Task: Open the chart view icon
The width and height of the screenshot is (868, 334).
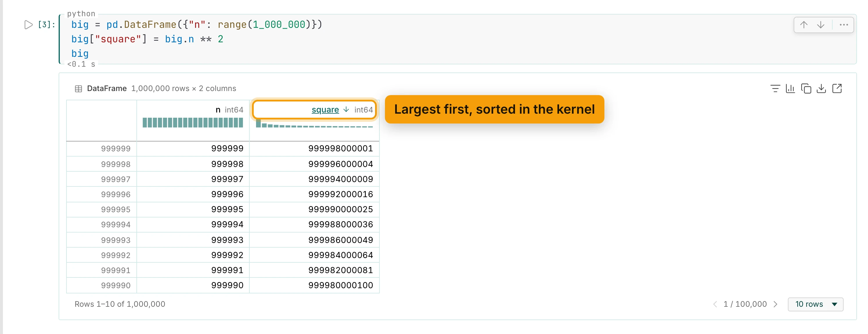Action: coord(790,88)
